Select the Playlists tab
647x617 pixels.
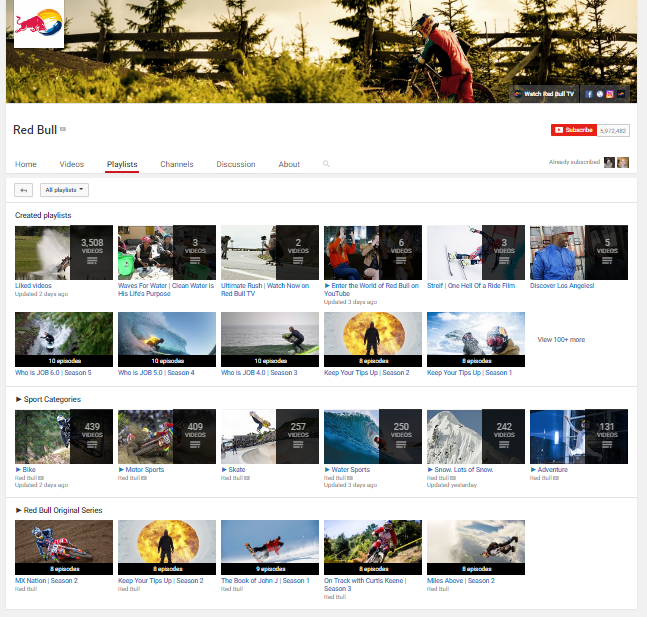click(122, 164)
